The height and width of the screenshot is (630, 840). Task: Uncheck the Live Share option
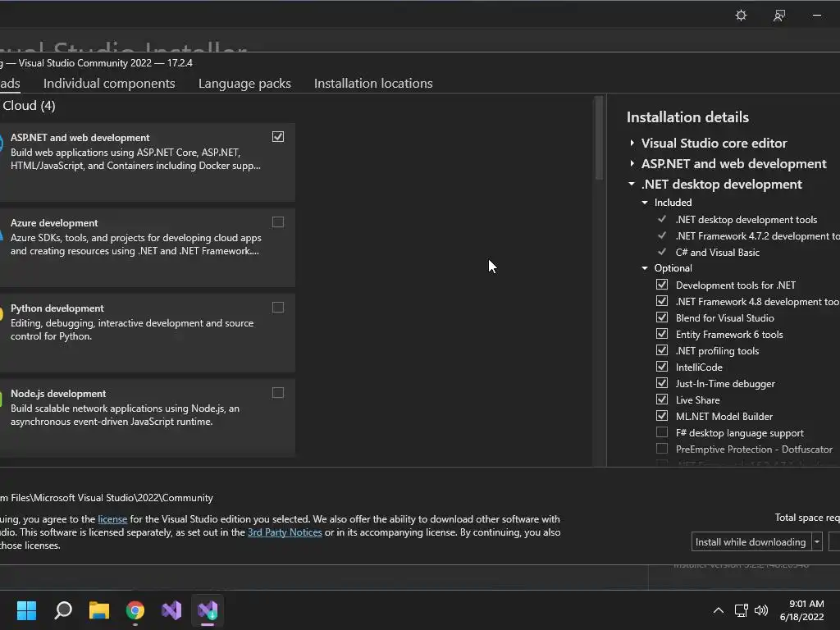662,399
